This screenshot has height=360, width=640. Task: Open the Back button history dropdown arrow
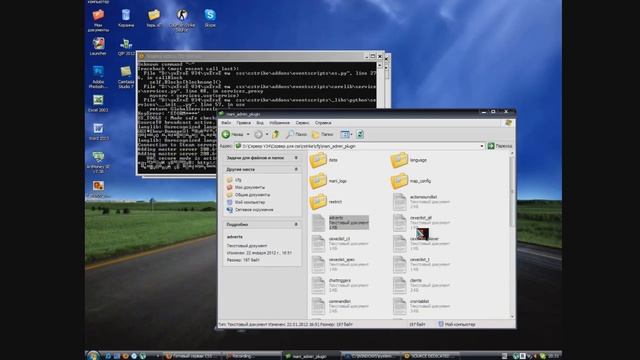(x=248, y=134)
